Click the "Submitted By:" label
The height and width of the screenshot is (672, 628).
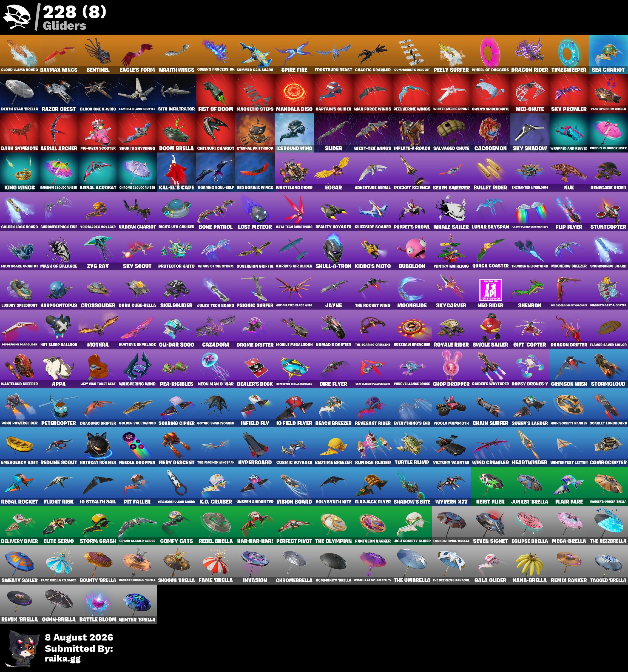click(79, 649)
